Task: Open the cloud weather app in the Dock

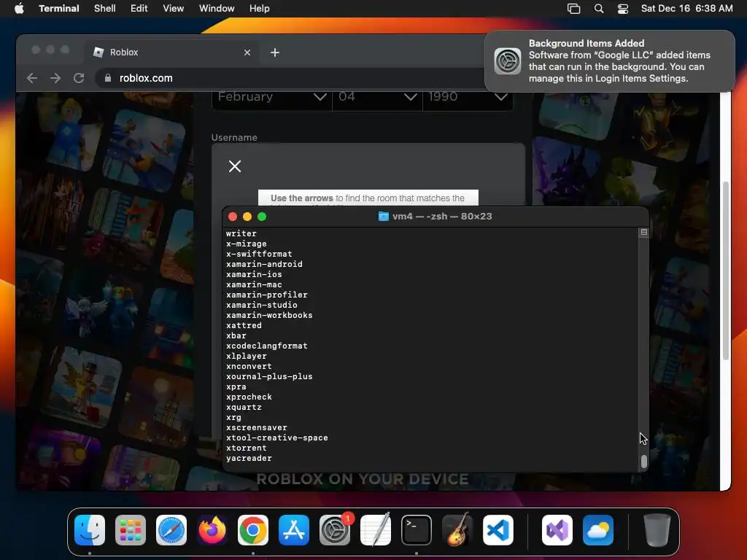Action: (x=598, y=530)
